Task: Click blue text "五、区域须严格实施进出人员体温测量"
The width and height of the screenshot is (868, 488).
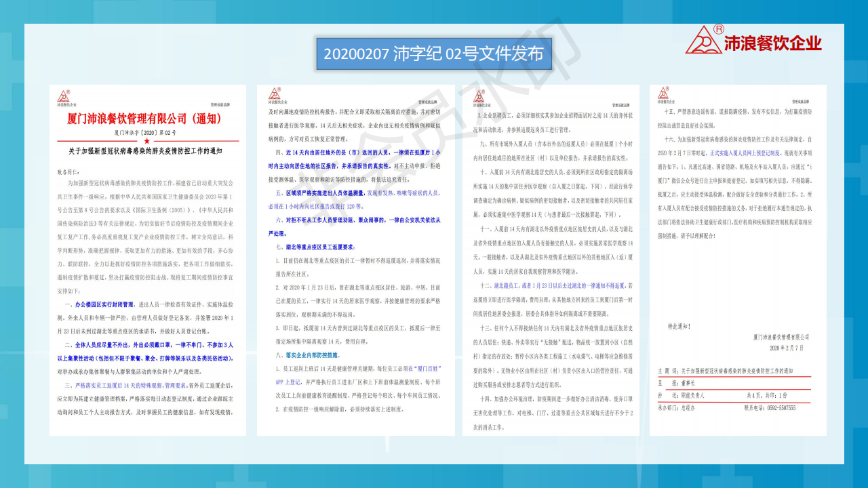Action: [x=321, y=192]
